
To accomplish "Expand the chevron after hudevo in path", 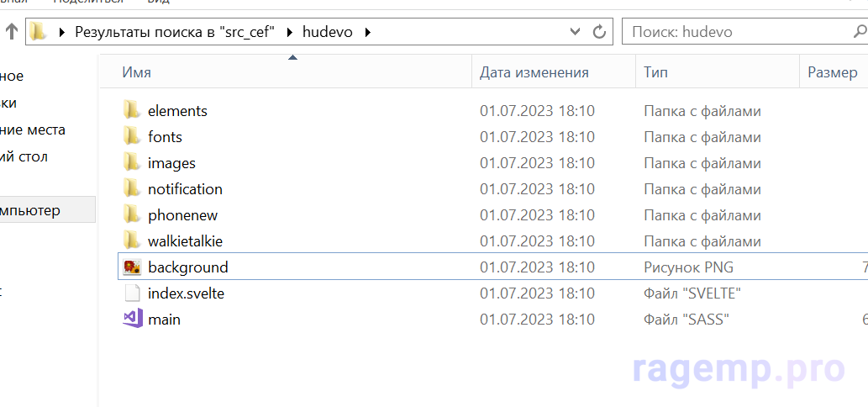I will click(x=367, y=32).
